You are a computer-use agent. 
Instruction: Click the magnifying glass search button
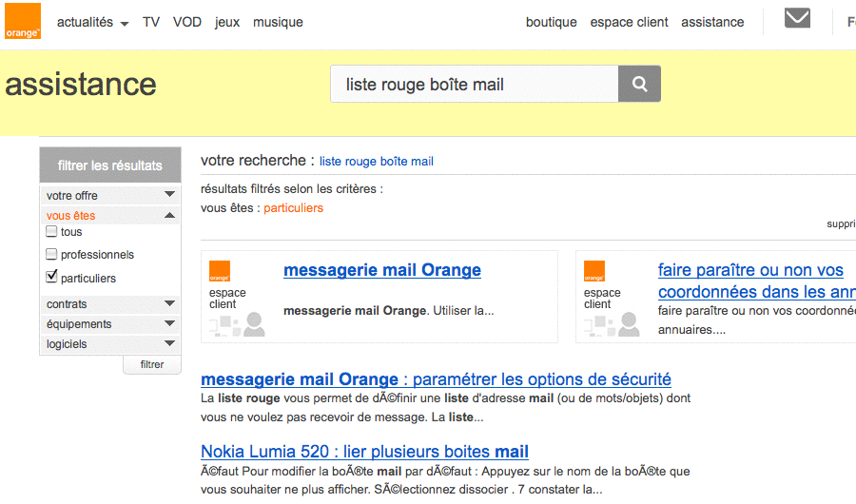[639, 84]
